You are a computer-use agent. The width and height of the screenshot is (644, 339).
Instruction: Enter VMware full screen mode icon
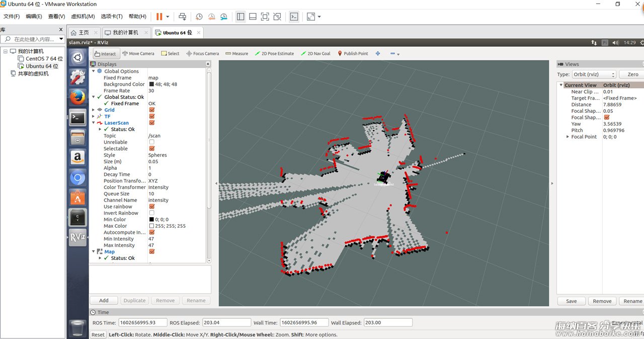point(265,17)
